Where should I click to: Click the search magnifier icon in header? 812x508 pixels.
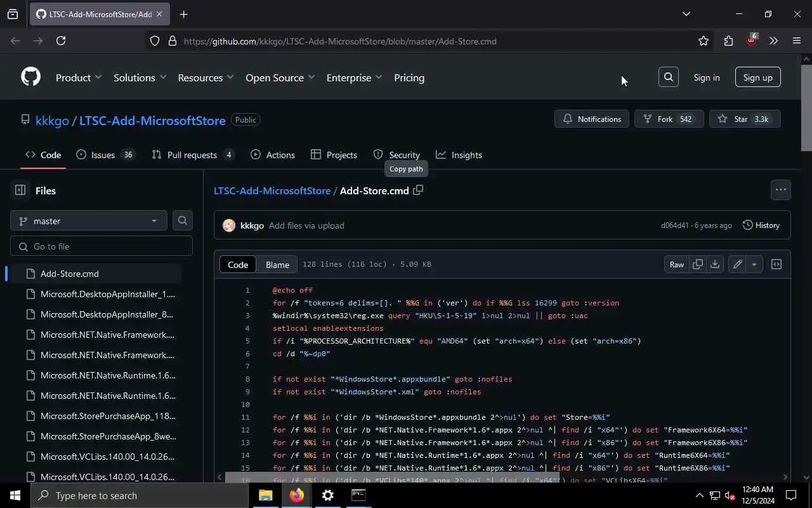coord(669,77)
